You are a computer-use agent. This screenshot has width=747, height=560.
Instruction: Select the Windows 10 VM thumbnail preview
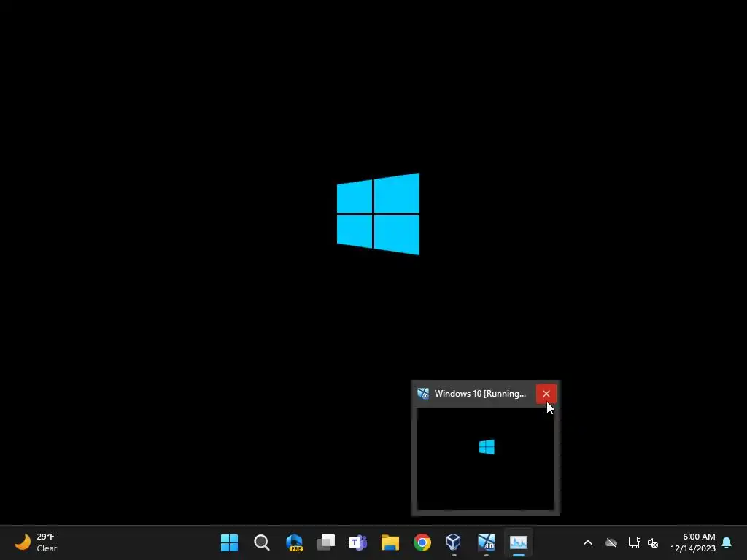485,459
